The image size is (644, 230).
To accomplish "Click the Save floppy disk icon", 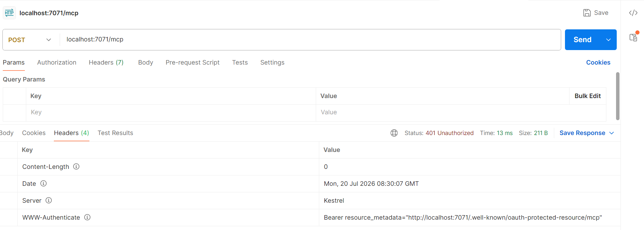I will tap(587, 13).
